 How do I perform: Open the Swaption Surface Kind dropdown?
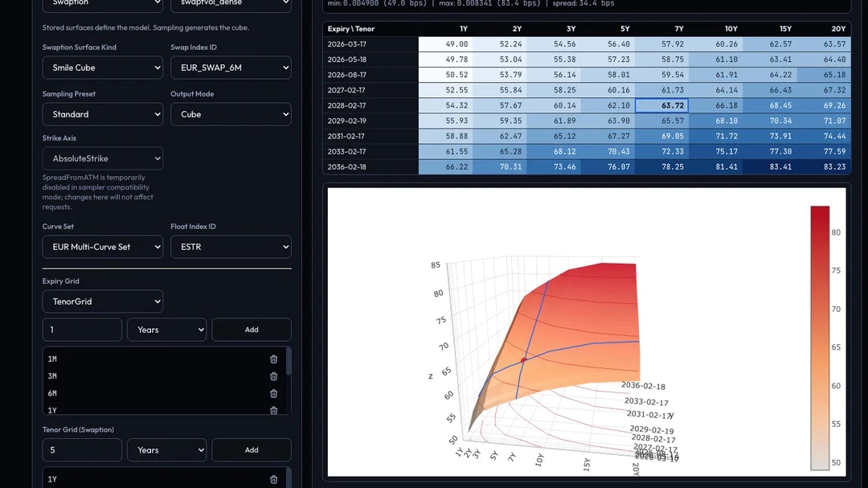(x=102, y=68)
